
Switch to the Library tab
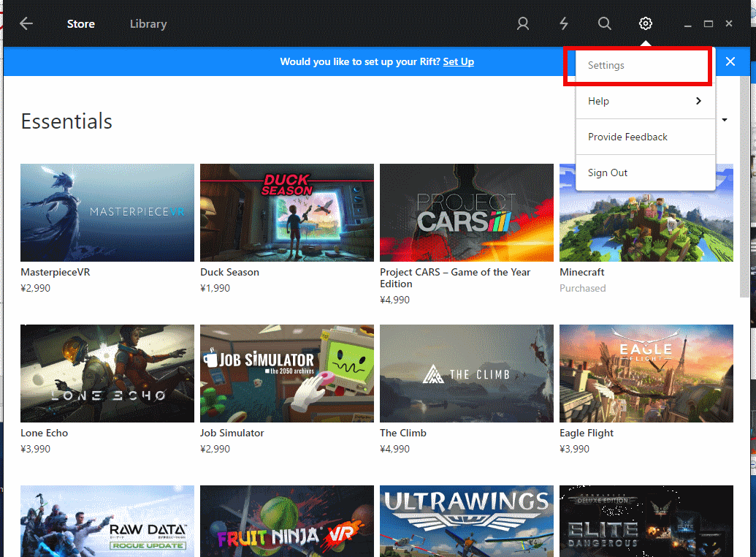tap(148, 23)
